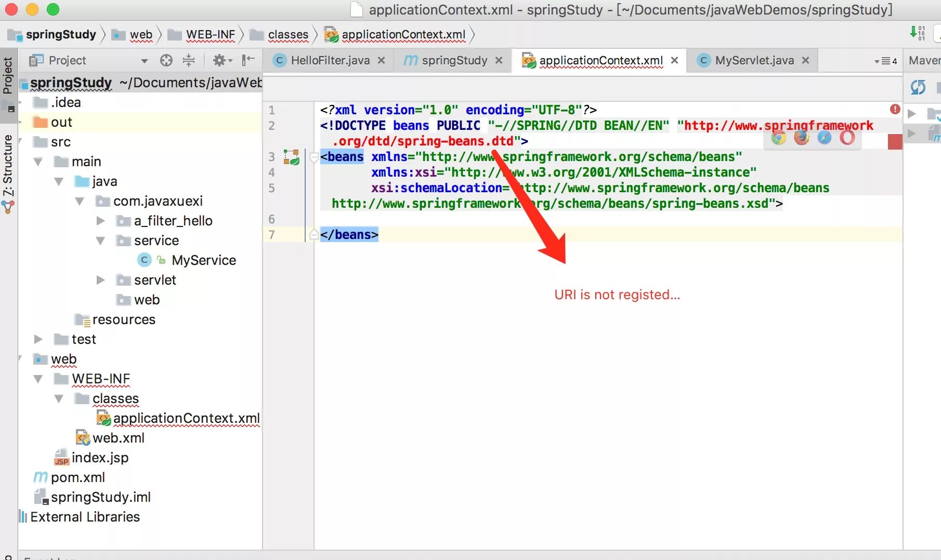Collapse the beans tag fold marker
941x560 pixels.
313,157
